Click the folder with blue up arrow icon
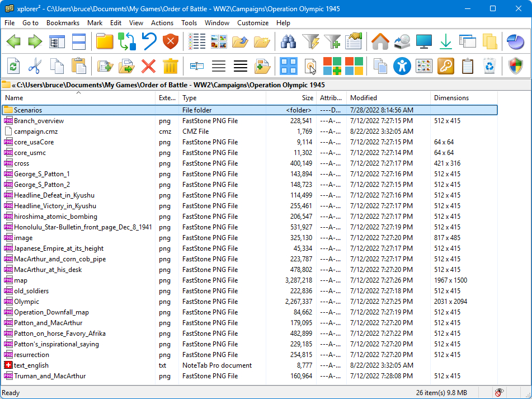532x399 pixels. coord(241,41)
